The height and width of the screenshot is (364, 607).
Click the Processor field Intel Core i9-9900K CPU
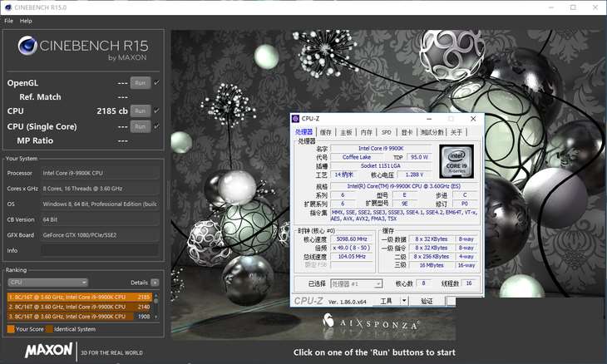click(x=100, y=173)
